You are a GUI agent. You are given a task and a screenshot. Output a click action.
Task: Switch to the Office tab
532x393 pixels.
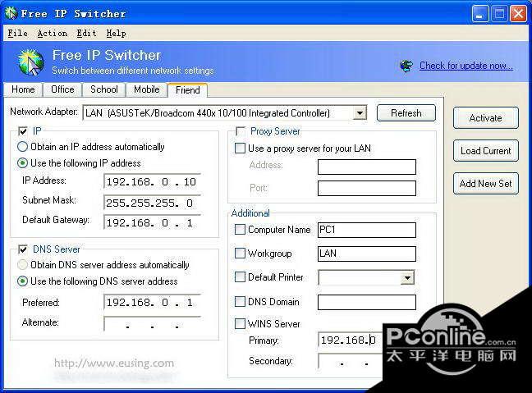62,89
